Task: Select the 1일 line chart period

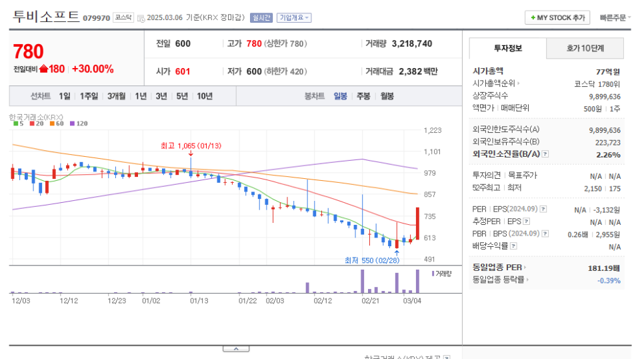Action: (65, 96)
